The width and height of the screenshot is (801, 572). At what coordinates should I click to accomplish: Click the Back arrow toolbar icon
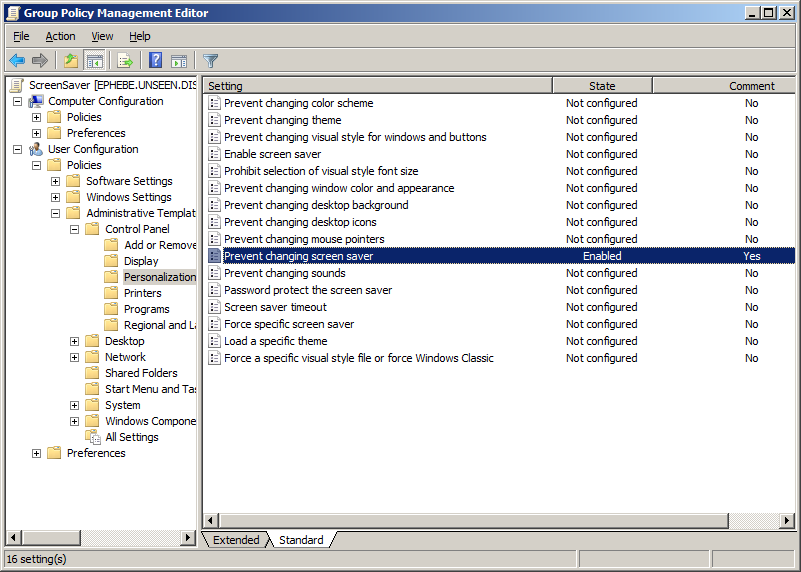pyautogui.click(x=17, y=61)
